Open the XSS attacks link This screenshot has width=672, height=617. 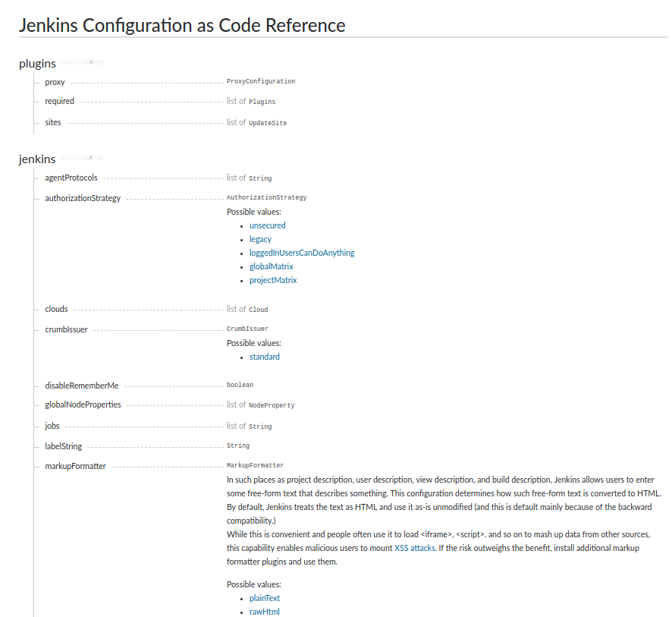point(414,548)
